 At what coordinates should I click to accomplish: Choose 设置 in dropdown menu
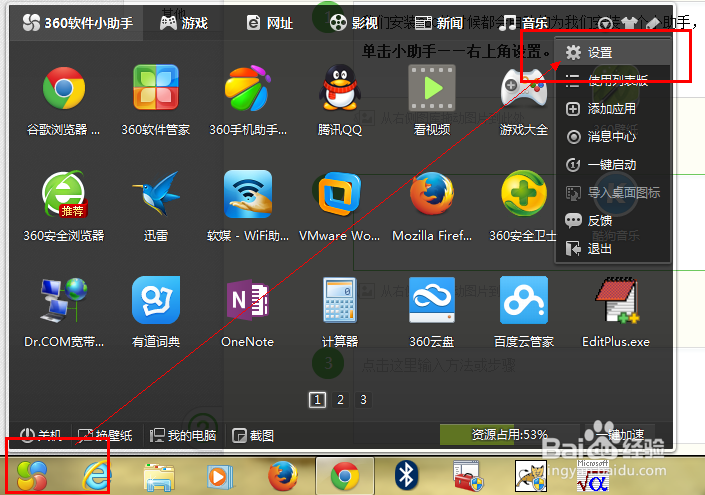[612, 52]
